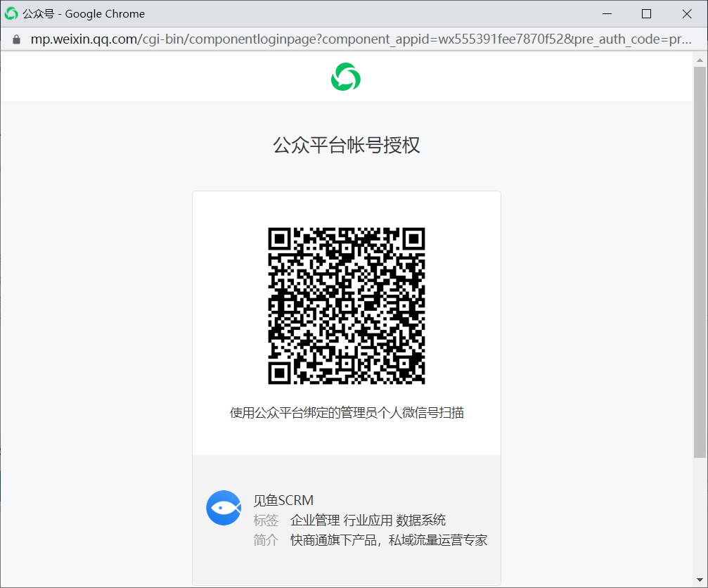Click the scrollbar up arrow
This screenshot has height=588, width=708.
click(700, 60)
